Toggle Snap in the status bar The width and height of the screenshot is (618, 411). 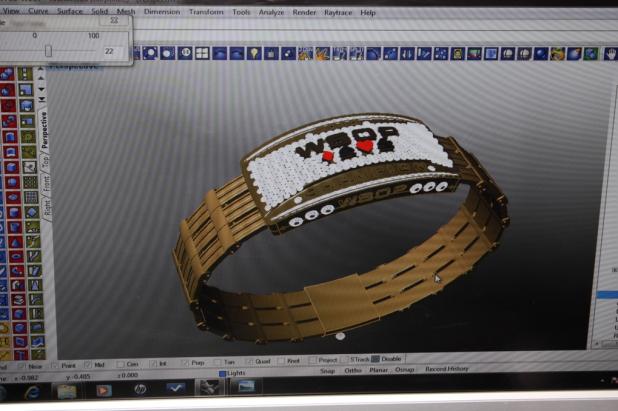tap(327, 371)
